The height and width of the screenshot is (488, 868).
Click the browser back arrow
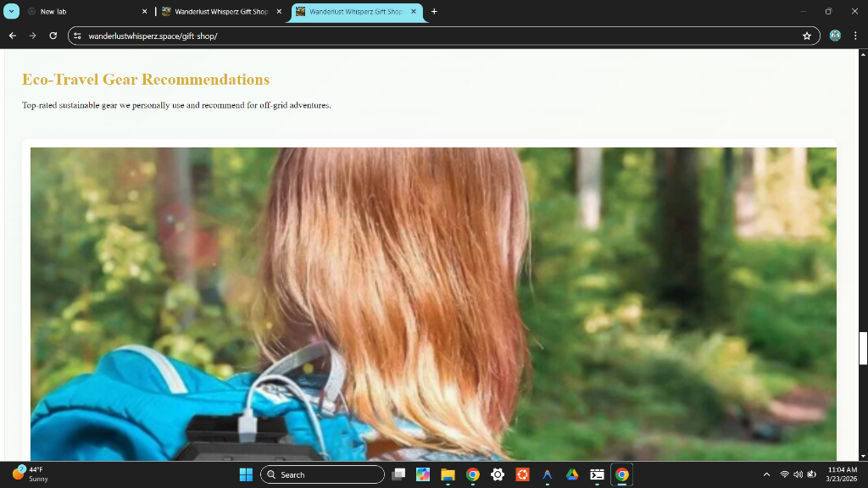[12, 36]
